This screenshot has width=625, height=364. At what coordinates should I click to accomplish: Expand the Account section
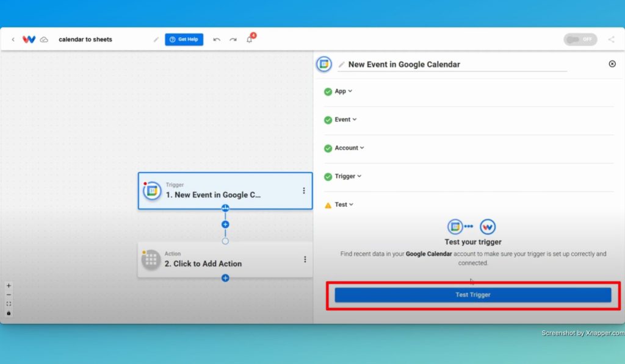(x=349, y=148)
